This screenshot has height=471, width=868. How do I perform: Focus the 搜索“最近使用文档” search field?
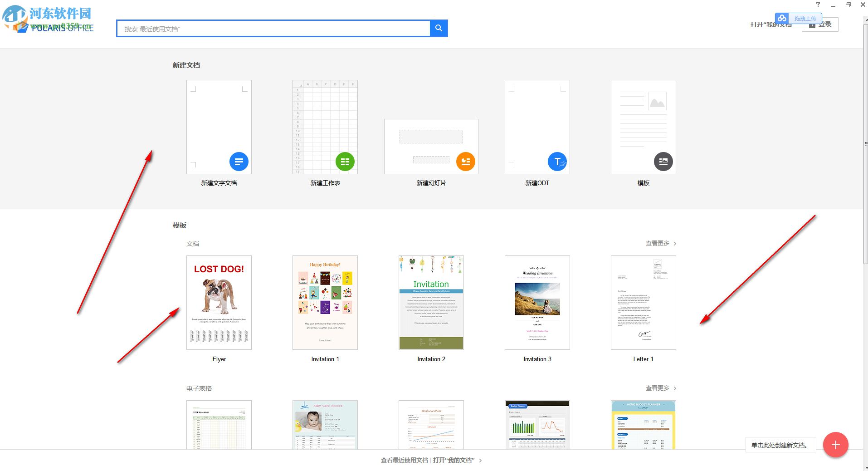pos(273,29)
